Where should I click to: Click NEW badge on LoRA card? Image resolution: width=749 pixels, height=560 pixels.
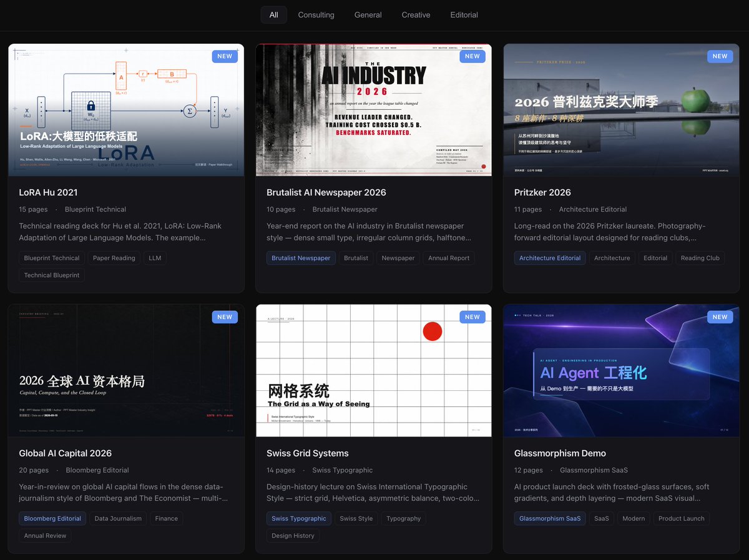pos(225,56)
